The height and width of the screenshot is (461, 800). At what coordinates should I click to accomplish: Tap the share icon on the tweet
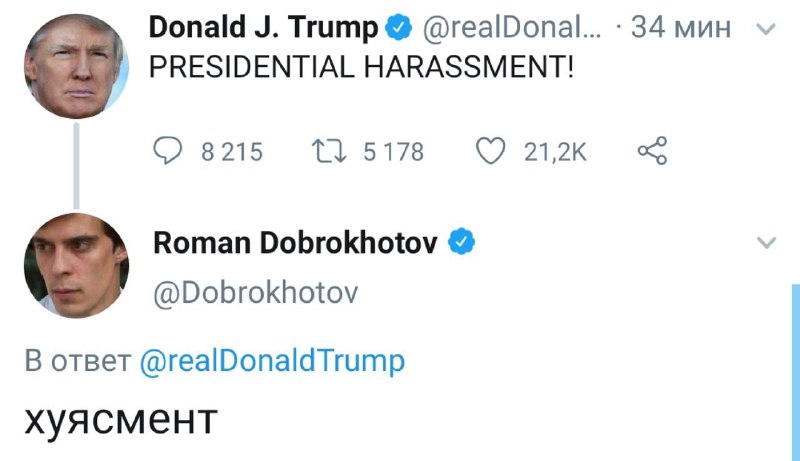[651, 151]
